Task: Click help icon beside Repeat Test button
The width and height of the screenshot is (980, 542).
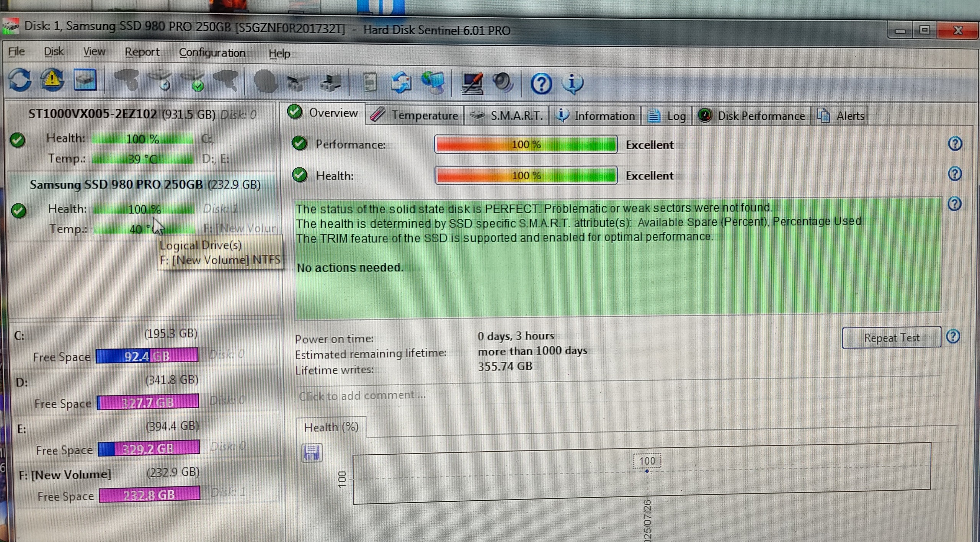Action: coord(953,337)
